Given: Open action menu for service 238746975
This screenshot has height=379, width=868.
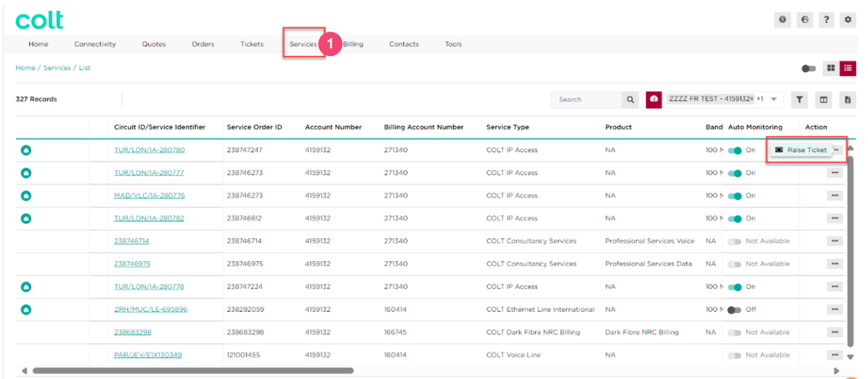Looking at the screenshot, I should click(835, 264).
